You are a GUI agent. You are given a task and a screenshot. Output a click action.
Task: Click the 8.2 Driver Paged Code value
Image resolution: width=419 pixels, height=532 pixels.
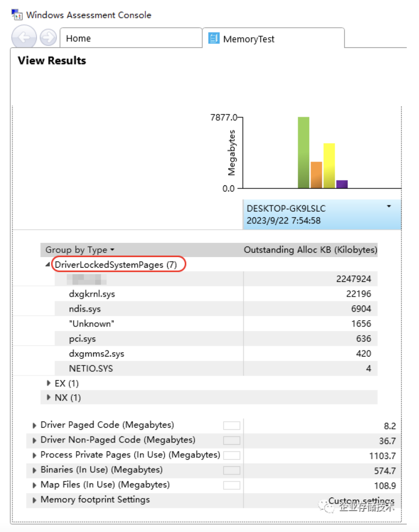(x=390, y=426)
